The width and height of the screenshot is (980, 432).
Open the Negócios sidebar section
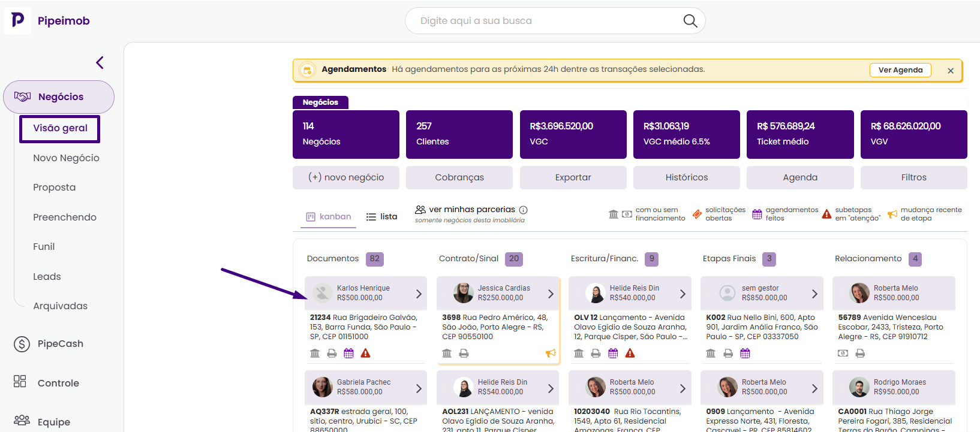pos(59,97)
